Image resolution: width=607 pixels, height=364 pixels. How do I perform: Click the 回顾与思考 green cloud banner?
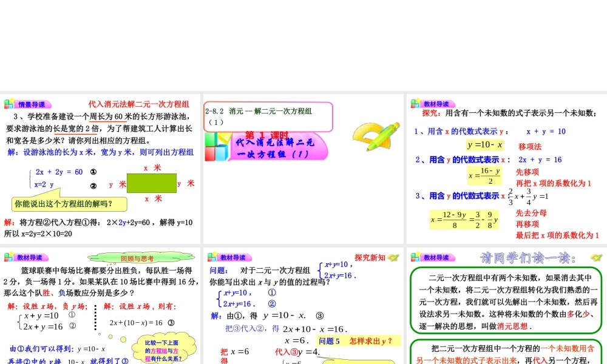pos(141,258)
